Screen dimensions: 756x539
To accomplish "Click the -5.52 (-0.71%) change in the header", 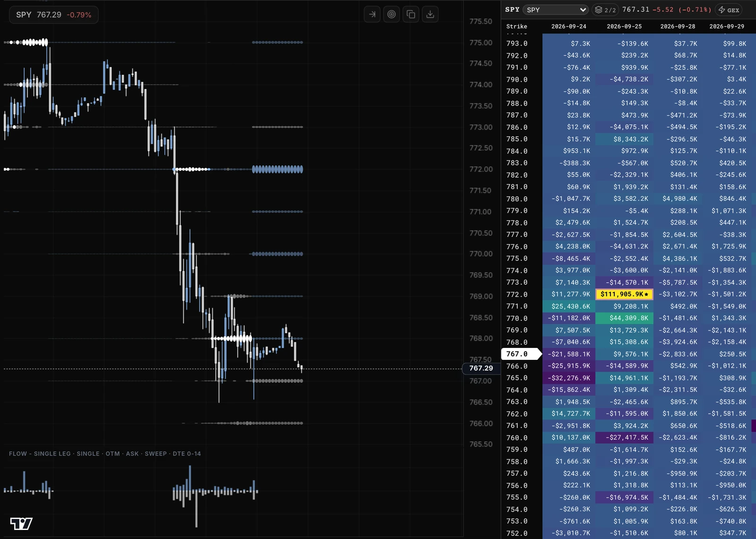I will tap(682, 9).
